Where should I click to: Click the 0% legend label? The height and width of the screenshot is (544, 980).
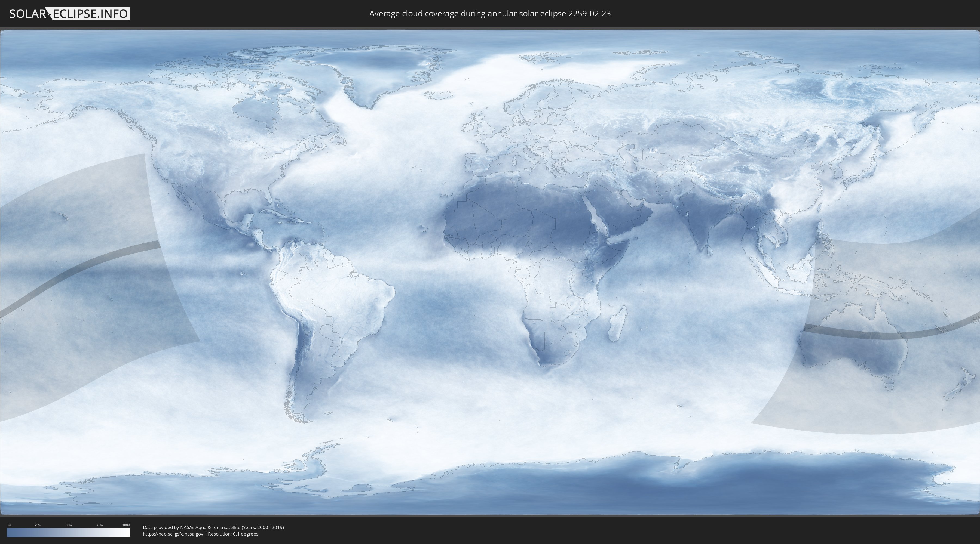(x=9, y=525)
